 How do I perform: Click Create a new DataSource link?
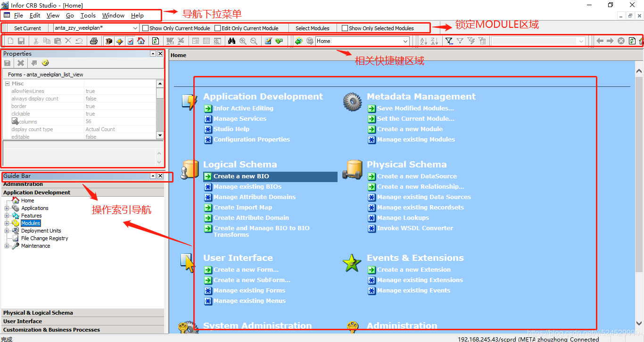(x=417, y=176)
